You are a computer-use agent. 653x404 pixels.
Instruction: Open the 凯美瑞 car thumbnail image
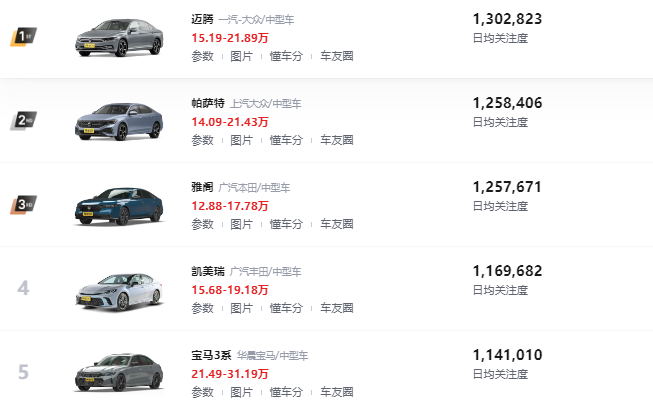[118, 289]
